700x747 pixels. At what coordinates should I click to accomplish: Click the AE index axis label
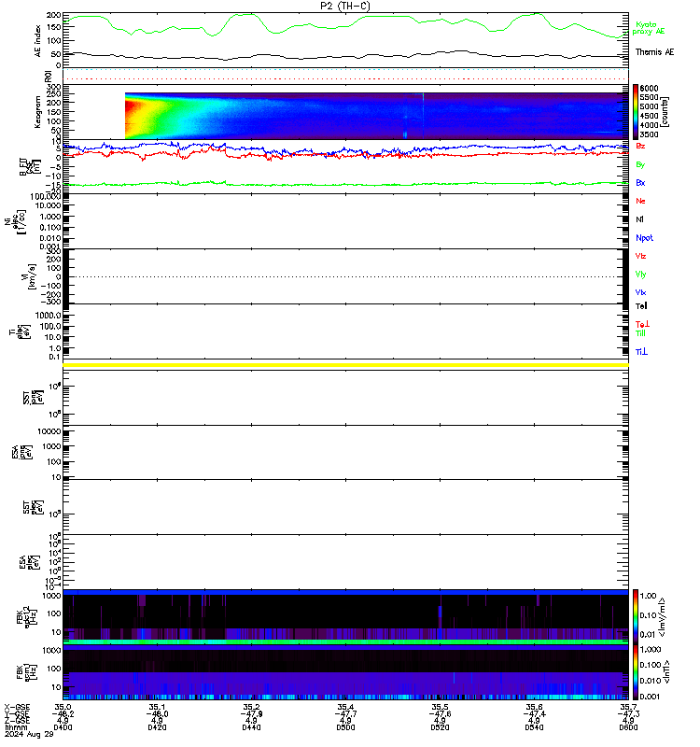point(37,41)
